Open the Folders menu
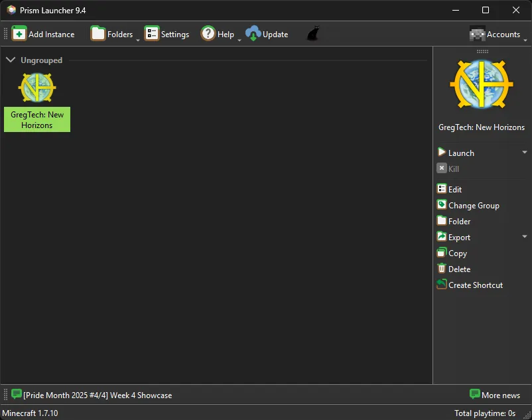 click(113, 33)
